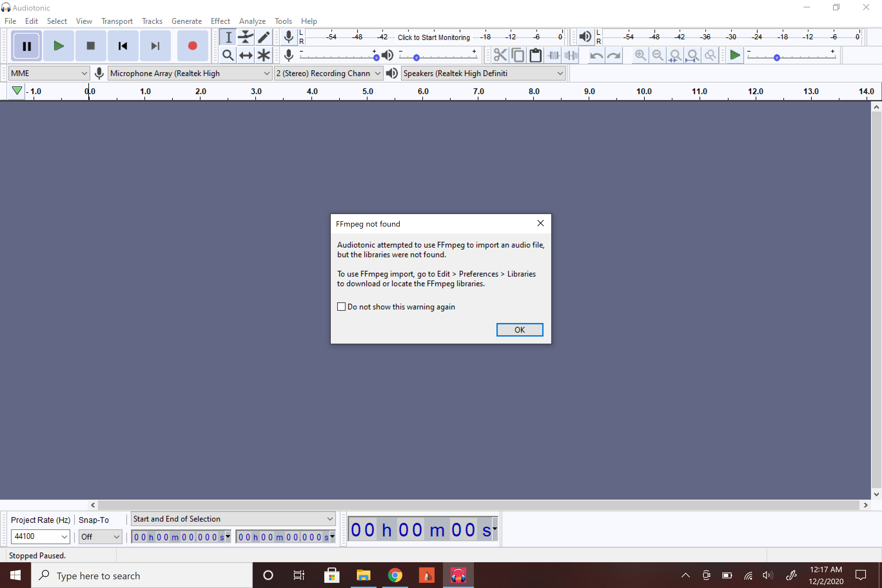Pick the Draw tool
This screenshot has width=882, height=588.
pyautogui.click(x=263, y=37)
